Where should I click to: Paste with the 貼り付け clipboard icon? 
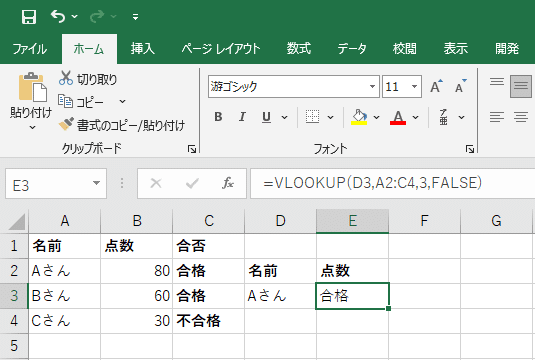tap(32, 87)
